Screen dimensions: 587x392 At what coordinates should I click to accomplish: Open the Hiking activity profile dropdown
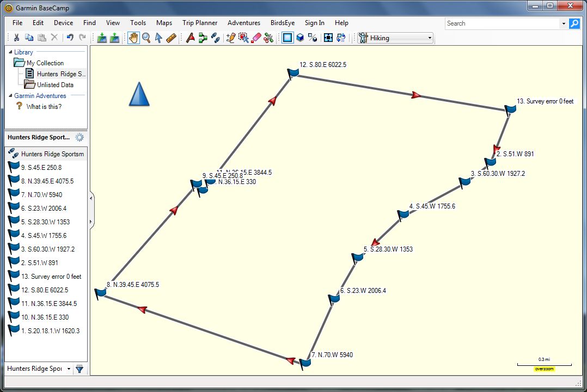tap(396, 38)
